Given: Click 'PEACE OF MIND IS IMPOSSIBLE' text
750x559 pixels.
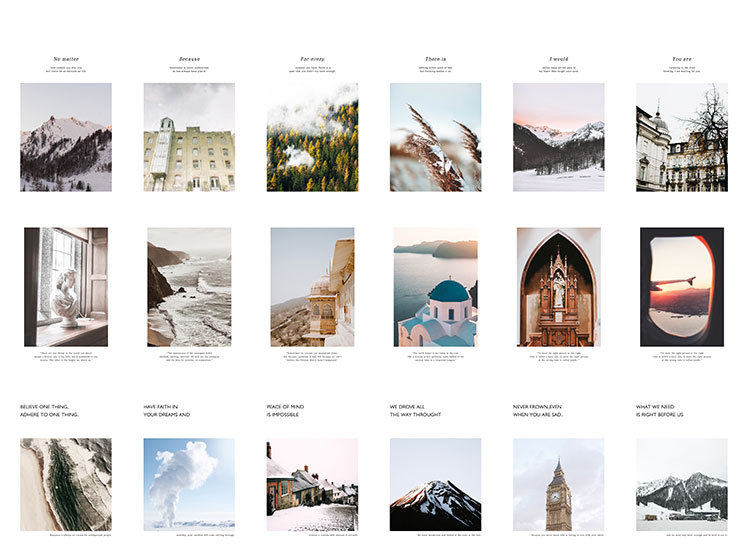Looking at the screenshot, I should [x=286, y=410].
